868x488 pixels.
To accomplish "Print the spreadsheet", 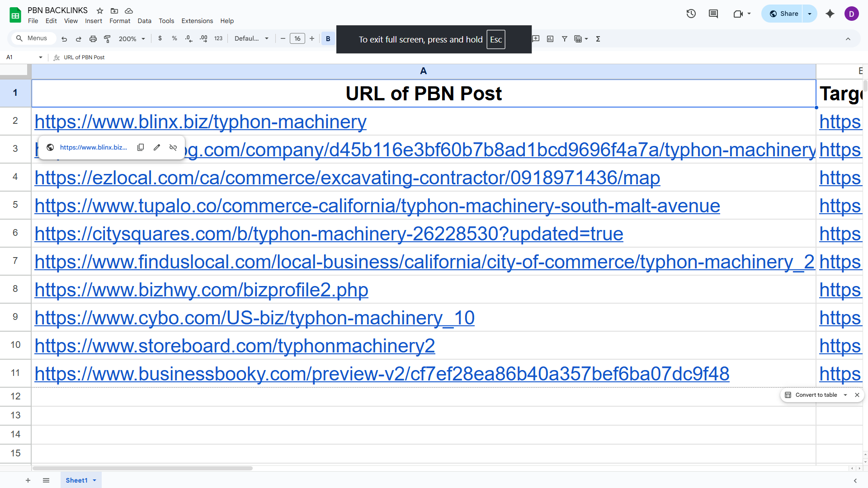I will pyautogui.click(x=93, y=39).
